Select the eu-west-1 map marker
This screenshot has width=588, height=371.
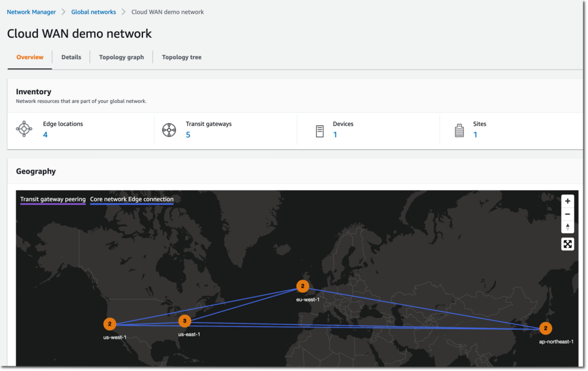point(303,286)
